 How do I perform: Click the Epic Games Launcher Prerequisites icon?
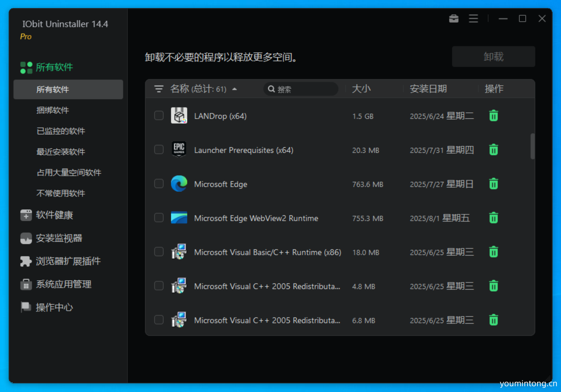179,150
